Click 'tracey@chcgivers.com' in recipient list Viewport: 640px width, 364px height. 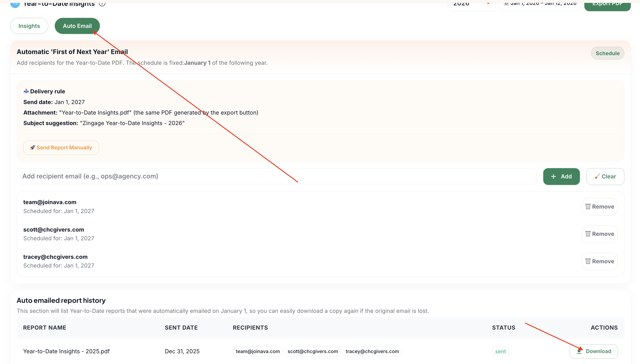pos(55,257)
